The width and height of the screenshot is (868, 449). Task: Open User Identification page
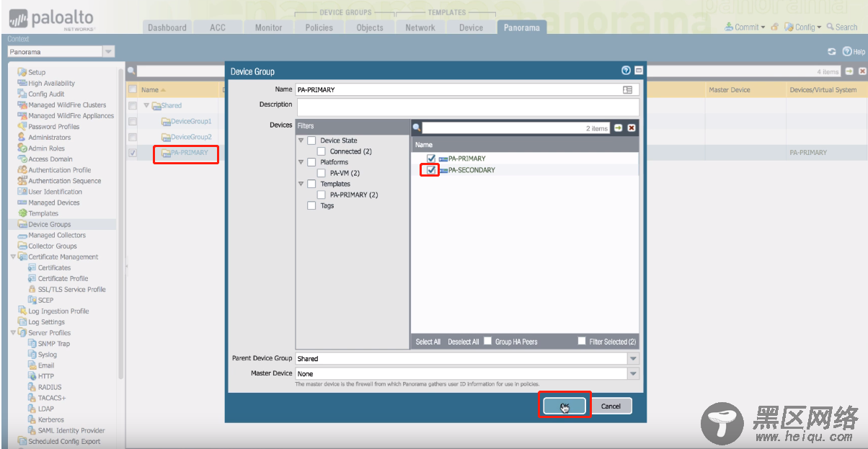55,192
